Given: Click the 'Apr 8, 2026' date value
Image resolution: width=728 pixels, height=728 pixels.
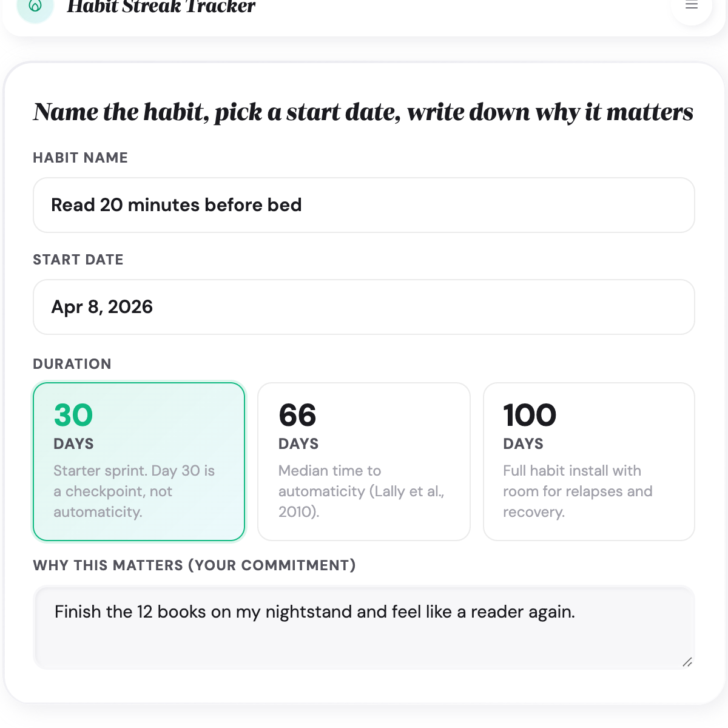Looking at the screenshot, I should point(102,307).
